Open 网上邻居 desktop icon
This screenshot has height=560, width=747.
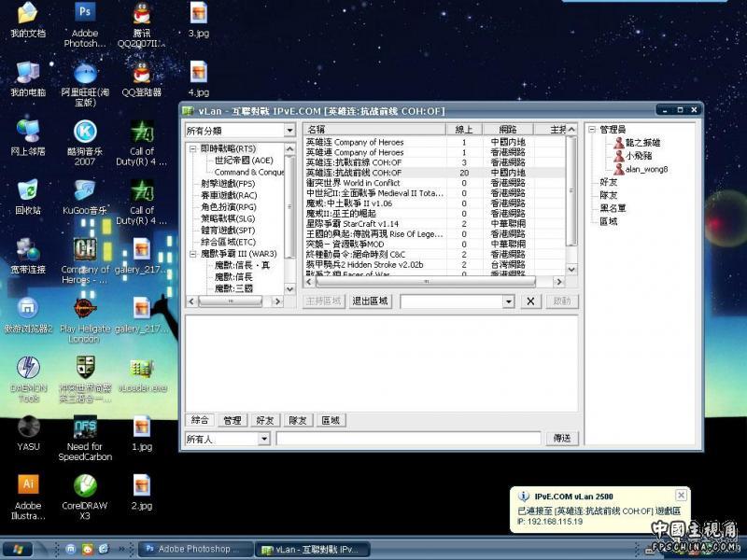click(x=28, y=138)
